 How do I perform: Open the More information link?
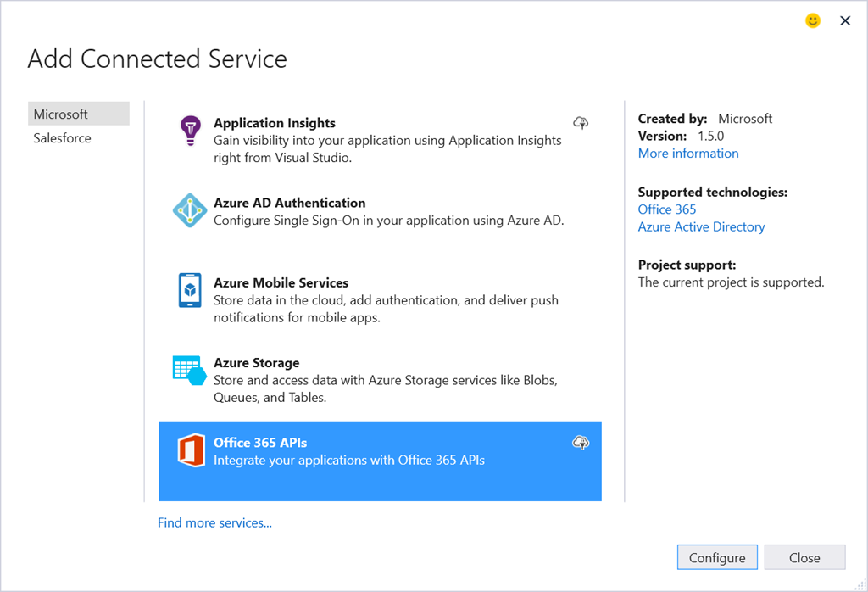pos(688,154)
